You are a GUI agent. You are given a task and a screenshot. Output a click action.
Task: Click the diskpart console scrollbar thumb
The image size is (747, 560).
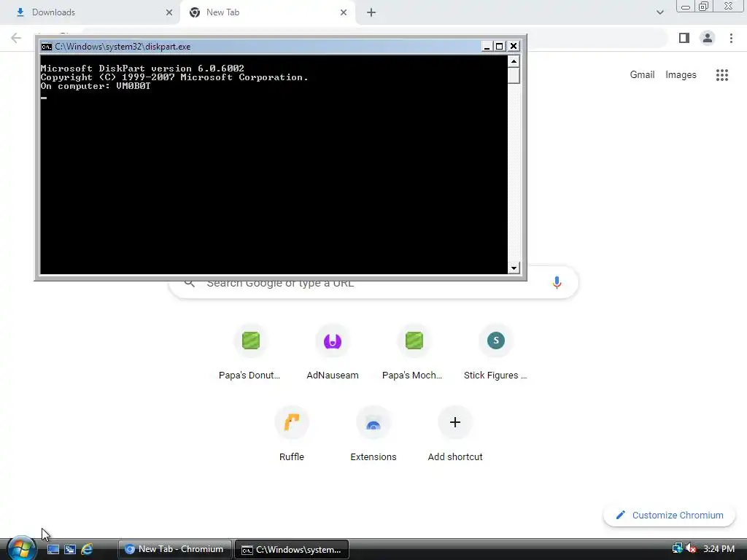(x=514, y=75)
